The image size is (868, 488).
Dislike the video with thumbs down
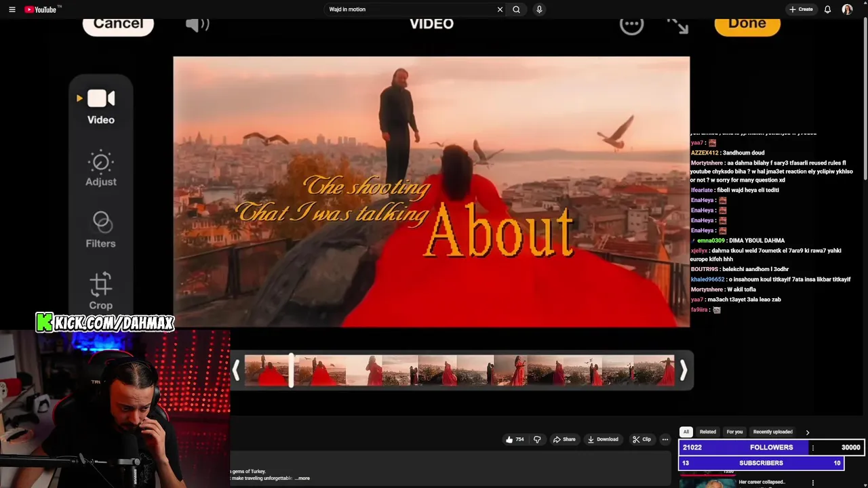537,439
